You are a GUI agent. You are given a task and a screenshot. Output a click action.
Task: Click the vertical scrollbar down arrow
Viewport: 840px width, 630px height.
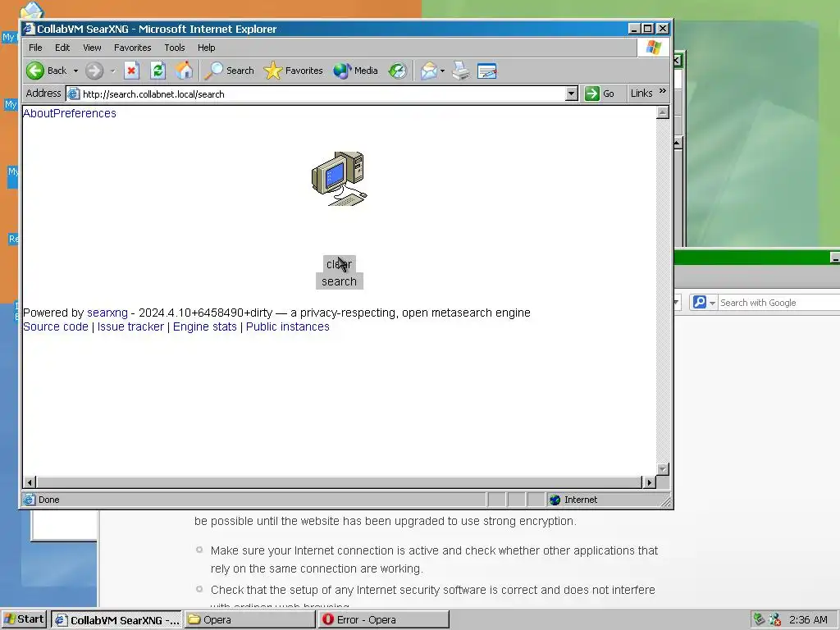(663, 469)
